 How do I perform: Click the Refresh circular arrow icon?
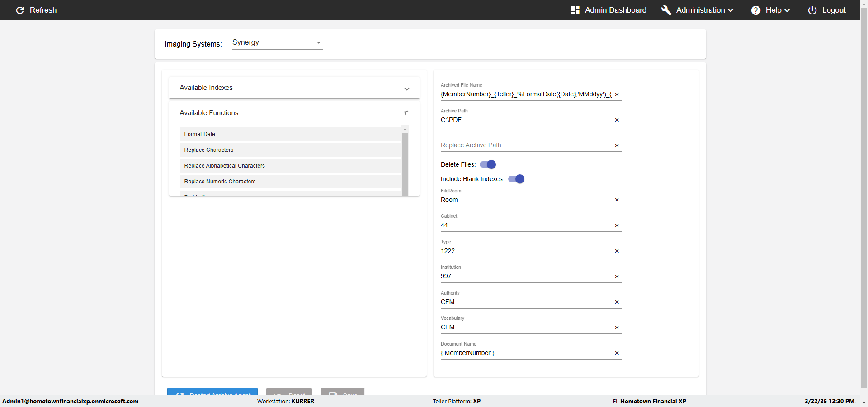point(20,10)
